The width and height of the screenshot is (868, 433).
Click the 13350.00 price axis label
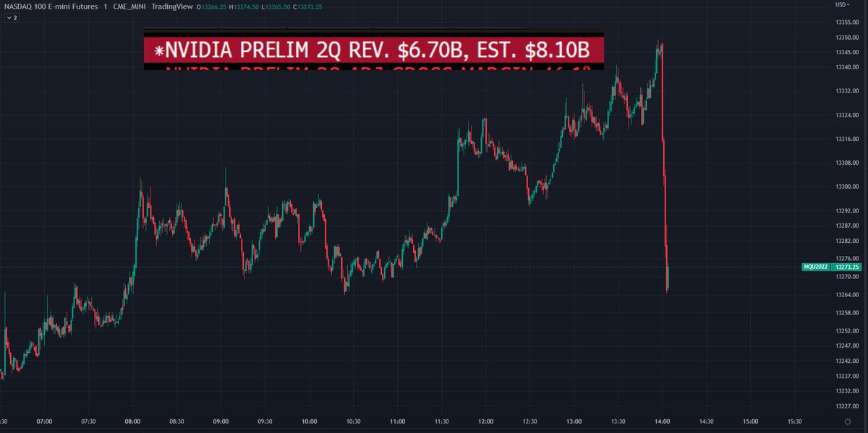tap(846, 38)
